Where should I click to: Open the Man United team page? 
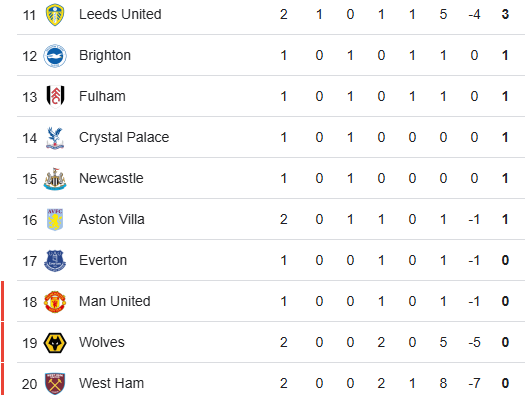115,302
